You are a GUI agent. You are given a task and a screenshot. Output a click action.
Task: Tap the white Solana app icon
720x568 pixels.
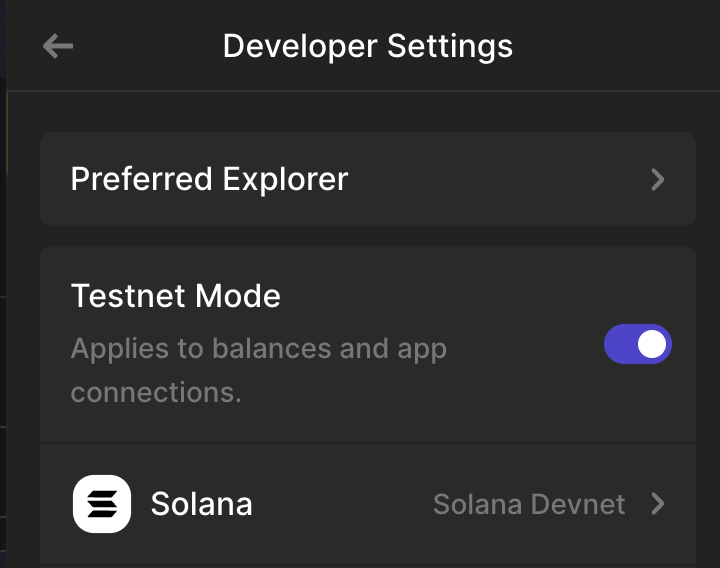(x=102, y=504)
